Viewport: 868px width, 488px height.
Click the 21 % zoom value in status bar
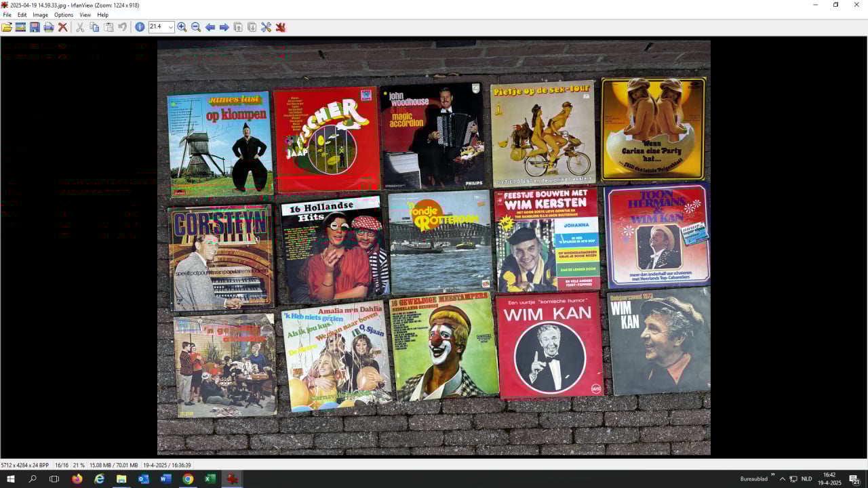(x=79, y=465)
